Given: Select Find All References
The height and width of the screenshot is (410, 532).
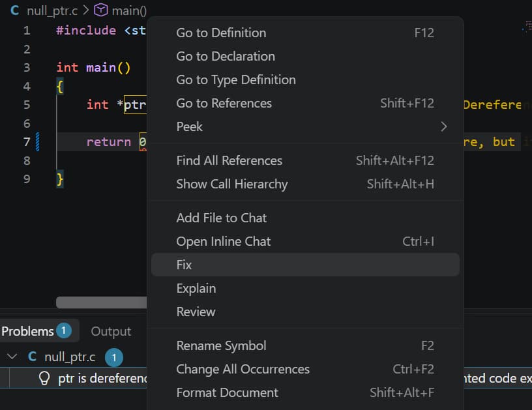Looking at the screenshot, I should [305, 160].
